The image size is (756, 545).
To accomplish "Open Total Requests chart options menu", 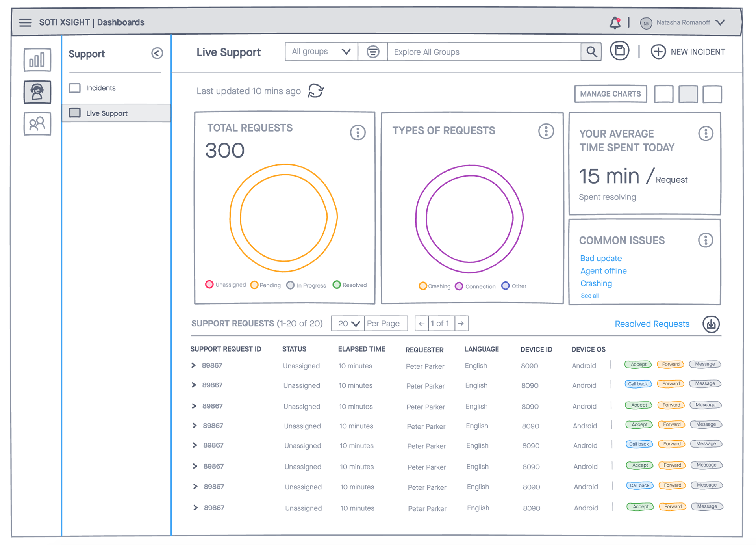I will coord(358,133).
